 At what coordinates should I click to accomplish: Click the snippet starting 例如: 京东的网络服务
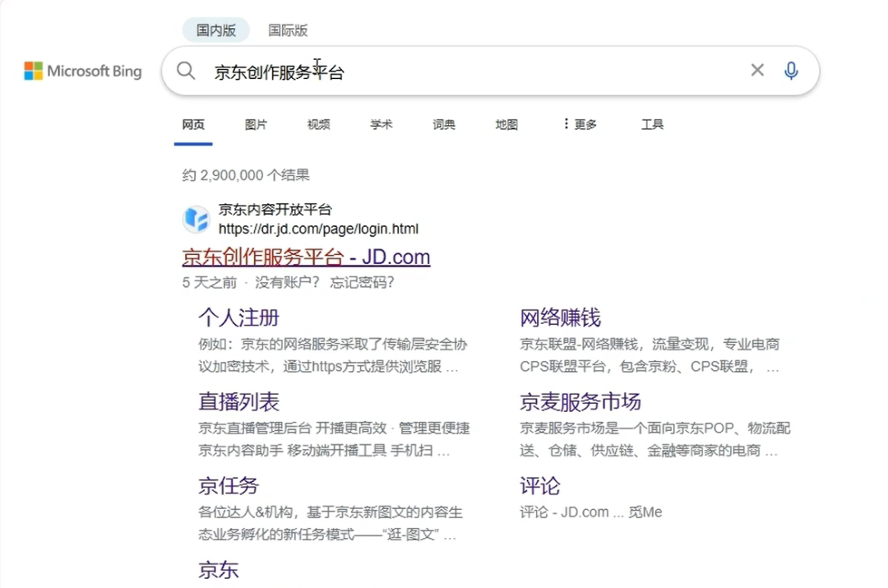pos(332,355)
